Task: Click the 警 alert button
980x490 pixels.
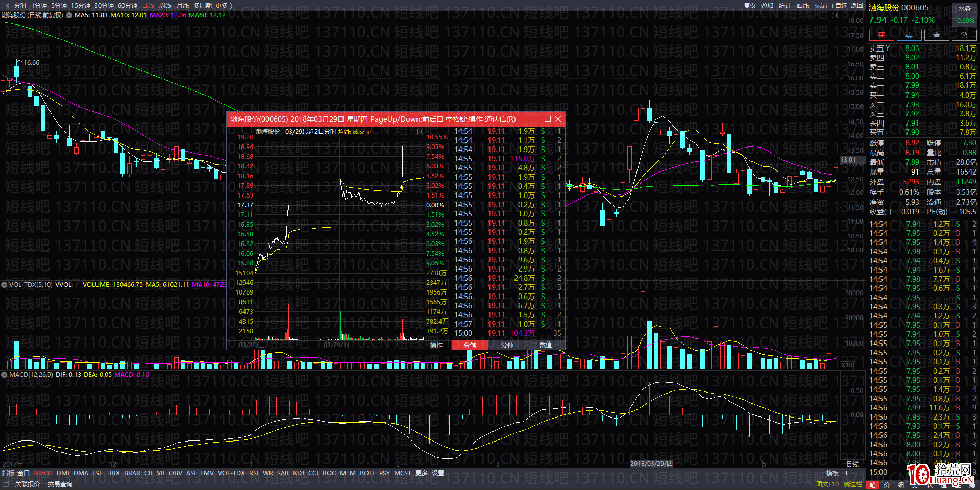Action: (964, 35)
